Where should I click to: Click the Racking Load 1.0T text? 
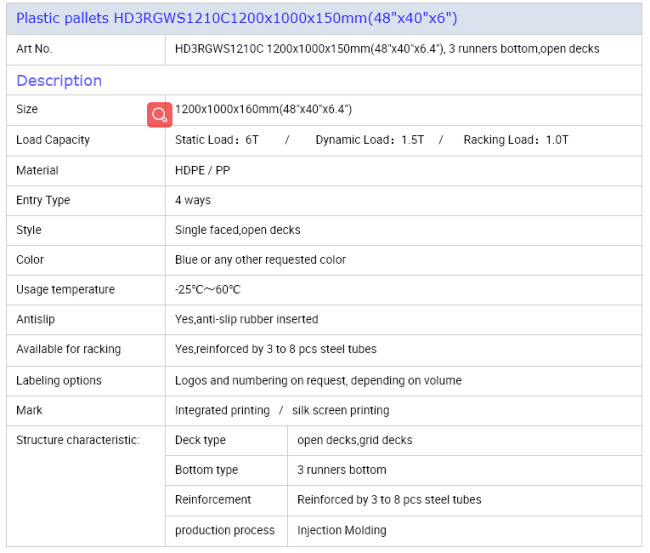(x=515, y=140)
